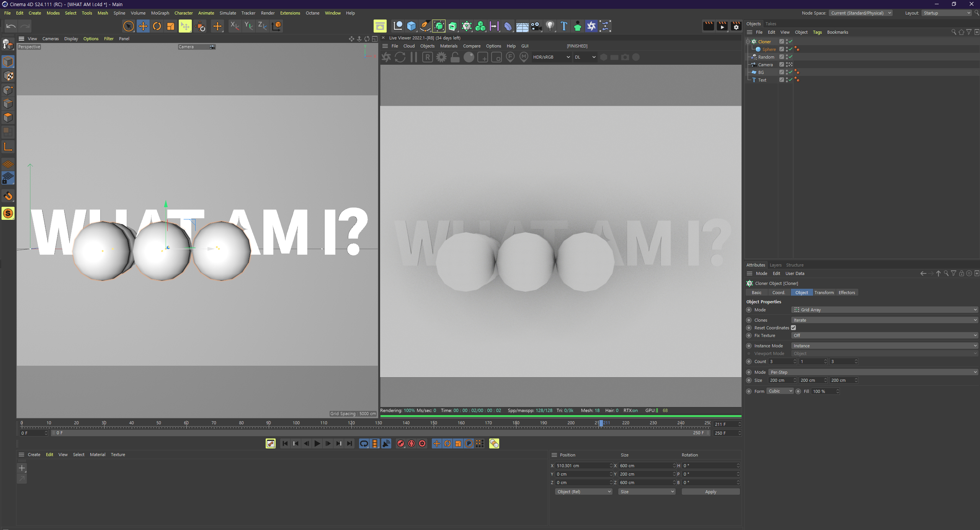Add a Cube primitive from toolbar
Image resolution: width=980 pixels, height=530 pixels.
(x=412, y=26)
